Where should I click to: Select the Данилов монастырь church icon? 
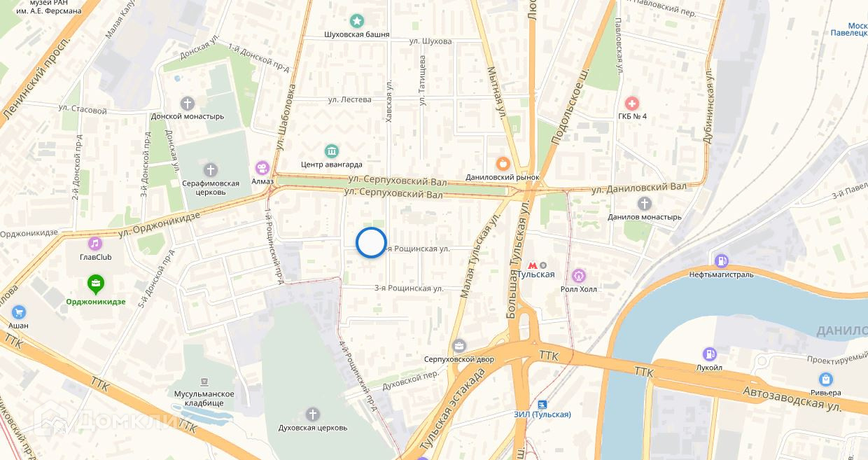[645, 204]
